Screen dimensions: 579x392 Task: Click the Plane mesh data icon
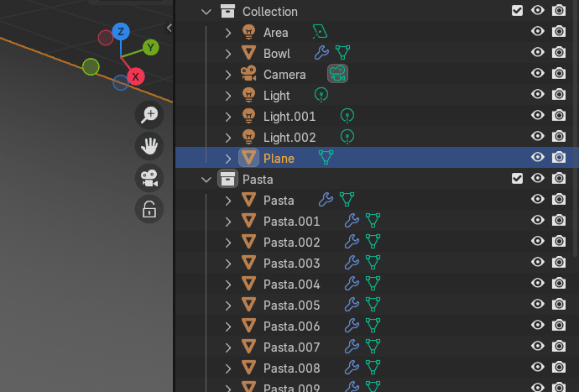pyautogui.click(x=326, y=158)
